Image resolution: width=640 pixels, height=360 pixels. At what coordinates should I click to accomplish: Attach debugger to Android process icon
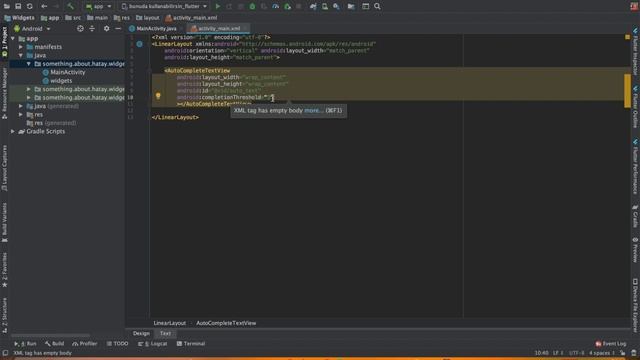(x=287, y=6)
